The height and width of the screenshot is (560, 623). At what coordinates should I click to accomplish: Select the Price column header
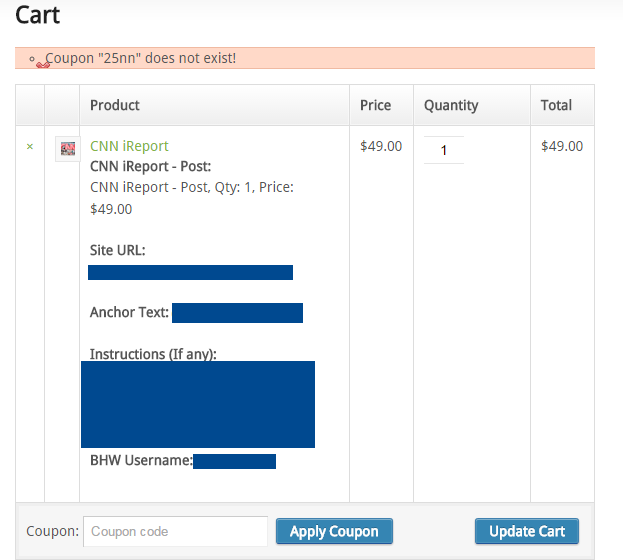click(x=375, y=105)
